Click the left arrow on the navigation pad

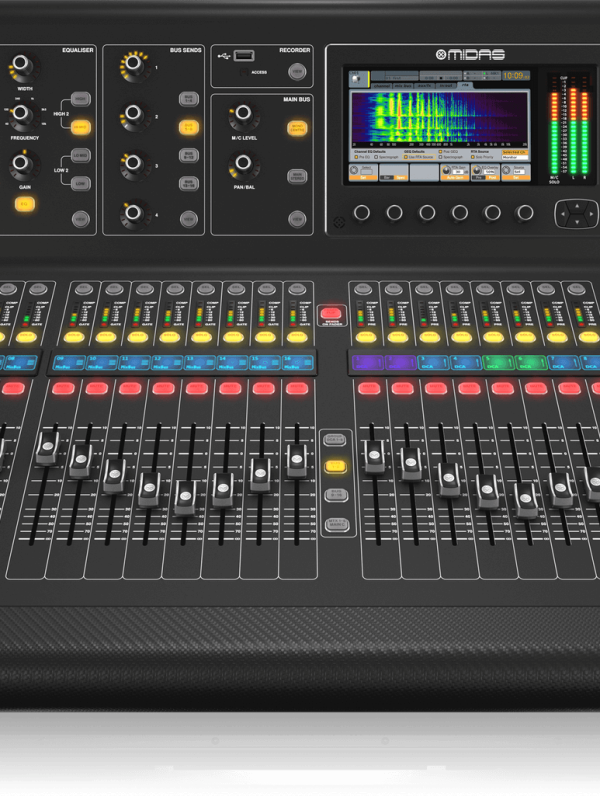(x=563, y=214)
